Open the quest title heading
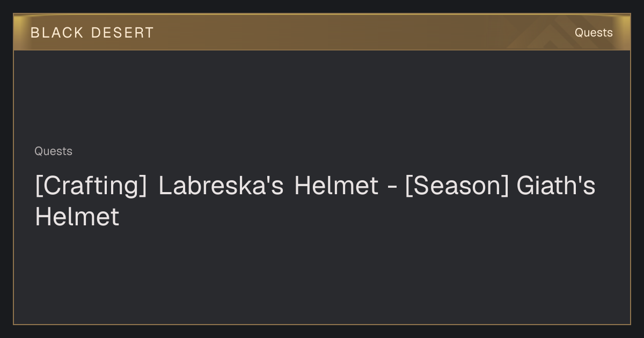The image size is (644, 338). tap(315, 202)
